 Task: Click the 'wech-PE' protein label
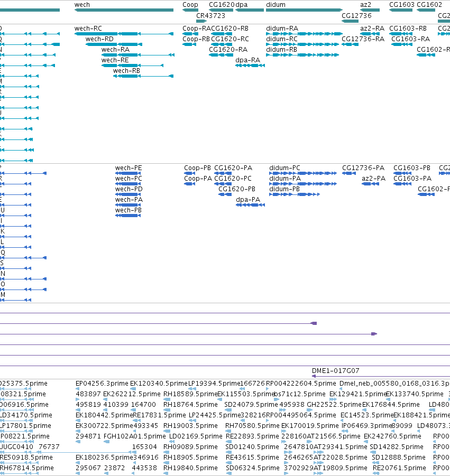pyautogui.click(x=128, y=168)
